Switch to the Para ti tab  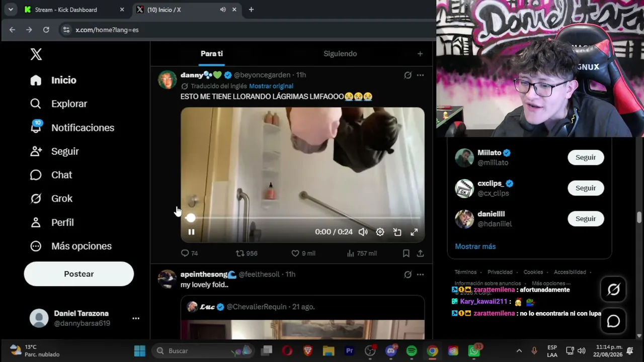[212, 54]
